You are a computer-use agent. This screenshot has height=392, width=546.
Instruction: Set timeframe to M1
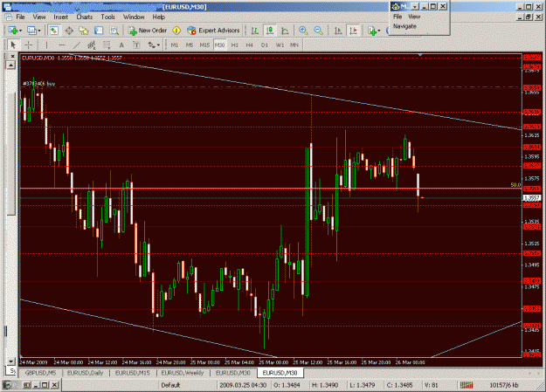175,45
